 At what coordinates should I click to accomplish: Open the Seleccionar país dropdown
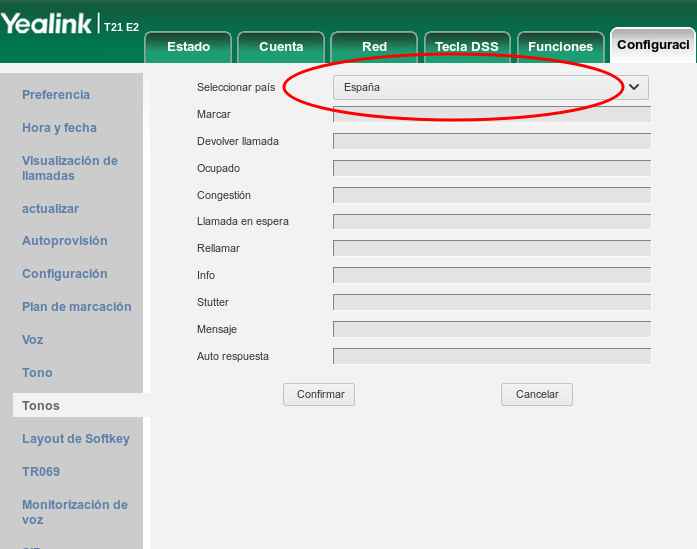(x=490, y=87)
